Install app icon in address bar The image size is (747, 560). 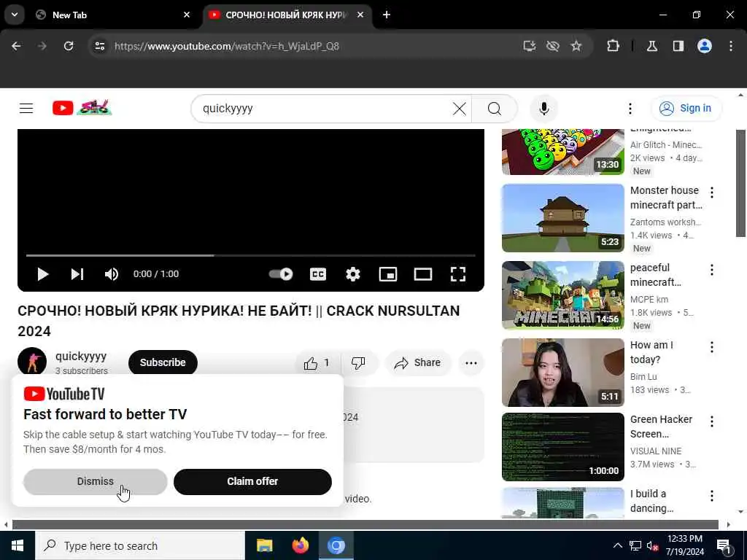pos(530,46)
